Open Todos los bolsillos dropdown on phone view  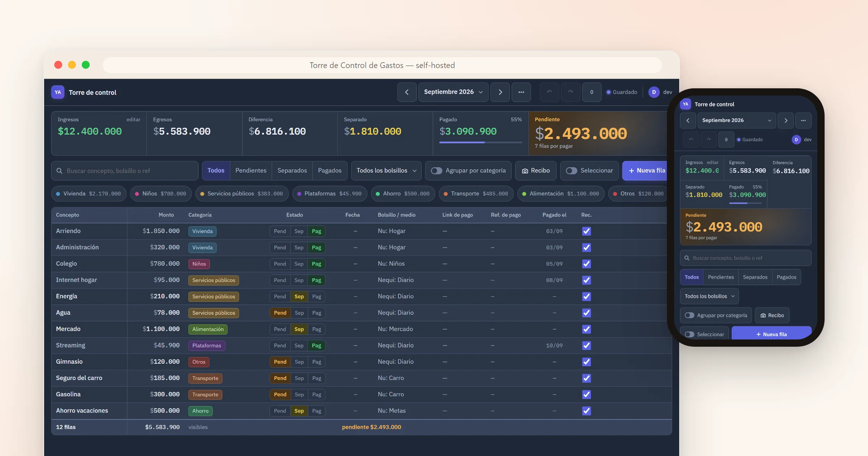tap(709, 296)
